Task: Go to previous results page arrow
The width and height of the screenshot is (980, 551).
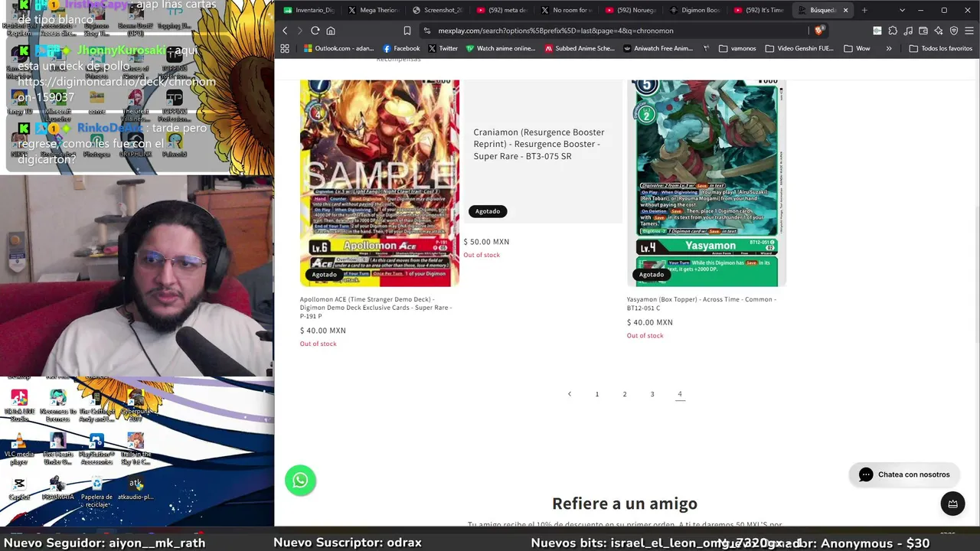Action: tap(570, 394)
